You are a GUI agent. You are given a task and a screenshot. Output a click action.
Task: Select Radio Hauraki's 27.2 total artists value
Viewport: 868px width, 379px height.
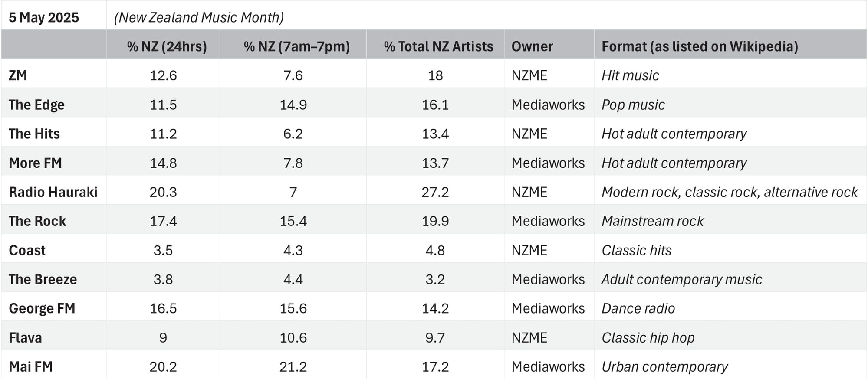point(435,192)
